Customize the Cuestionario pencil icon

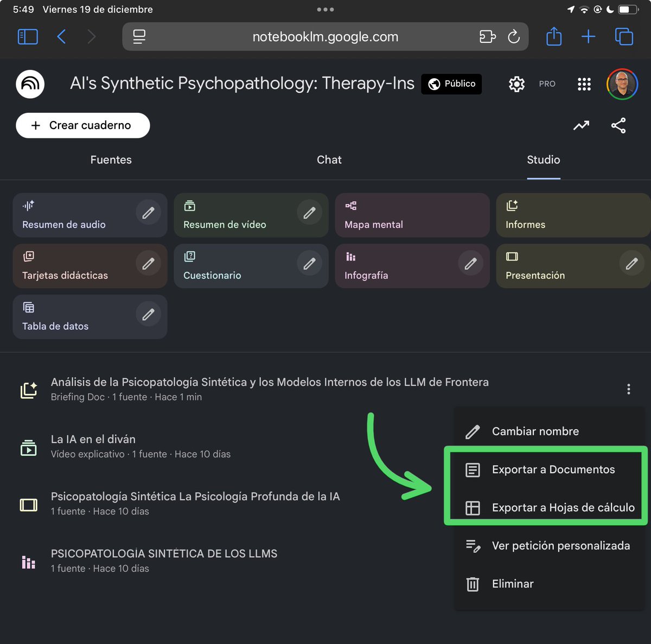coord(309,264)
